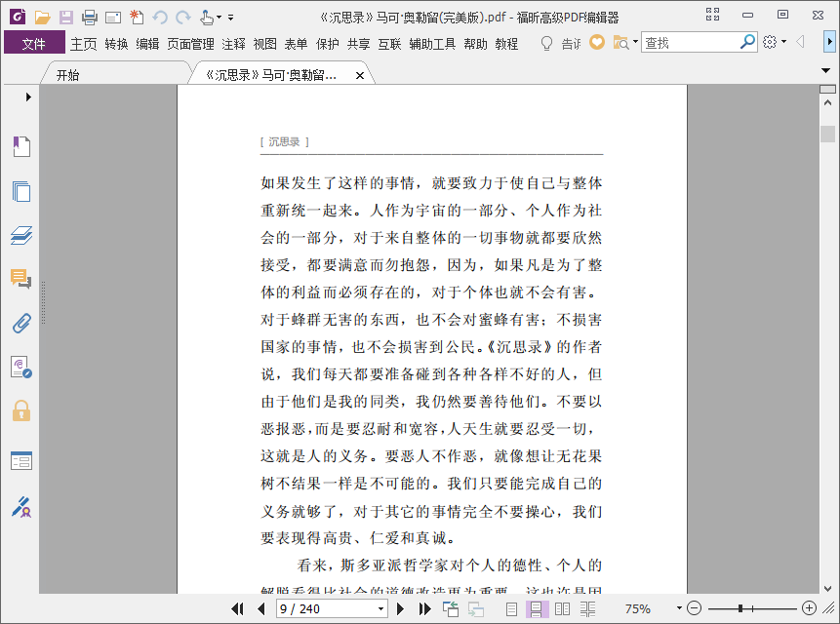840x624 pixels.
Task: Click the next view icon in status bar
Action: (476, 609)
